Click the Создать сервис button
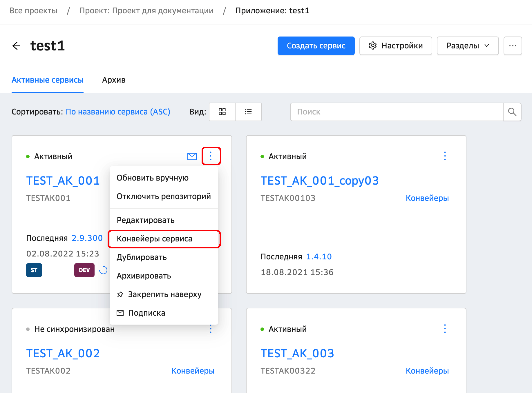532x393 pixels. pyautogui.click(x=316, y=46)
